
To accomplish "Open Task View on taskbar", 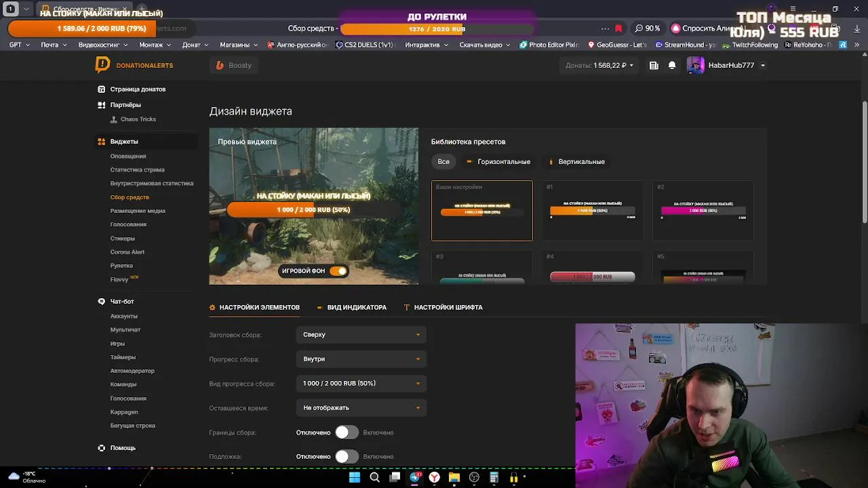I will point(395,478).
